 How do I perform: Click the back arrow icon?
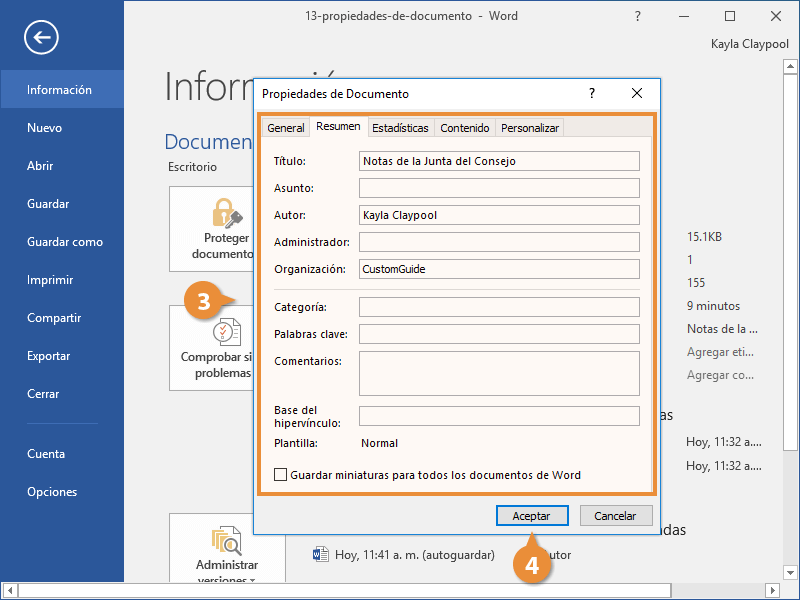(x=42, y=38)
